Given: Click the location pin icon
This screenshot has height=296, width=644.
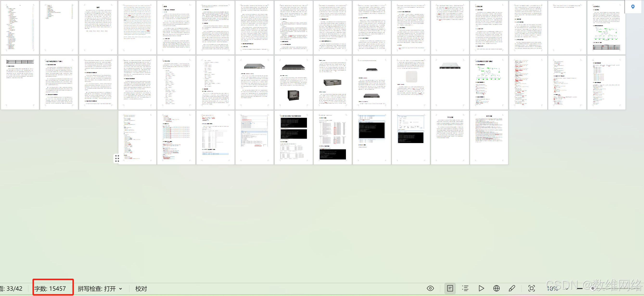Looking at the screenshot, I should click(633, 7).
